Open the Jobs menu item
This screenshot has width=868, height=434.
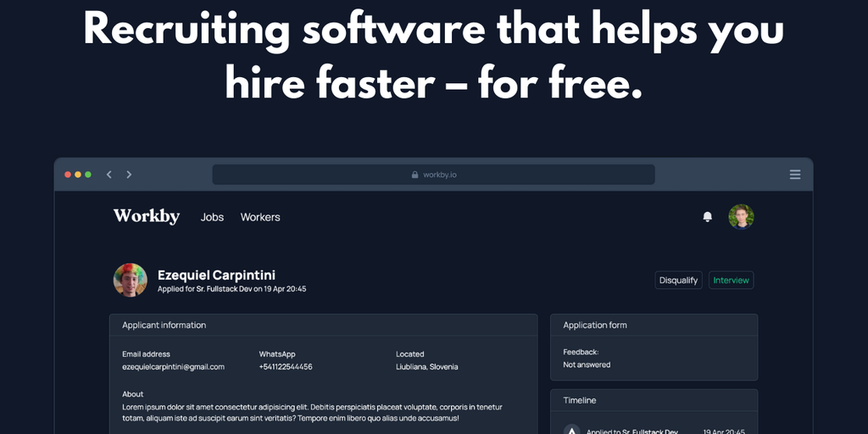(x=212, y=217)
